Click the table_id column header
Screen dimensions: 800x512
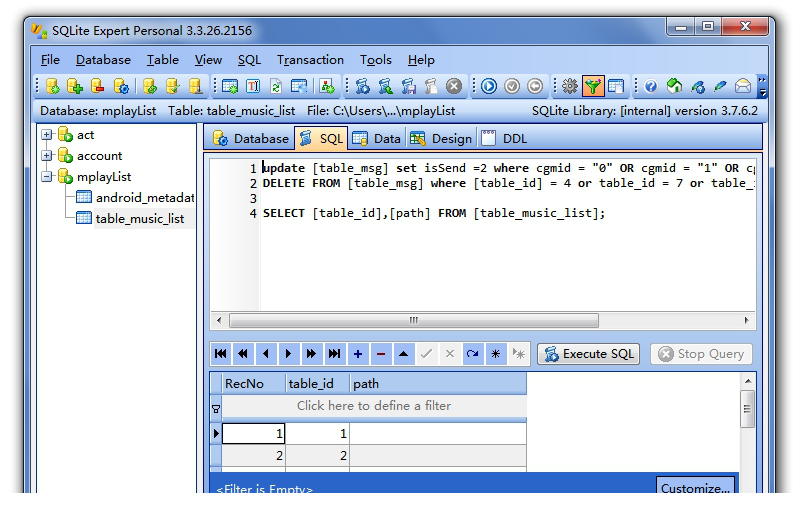[317, 383]
